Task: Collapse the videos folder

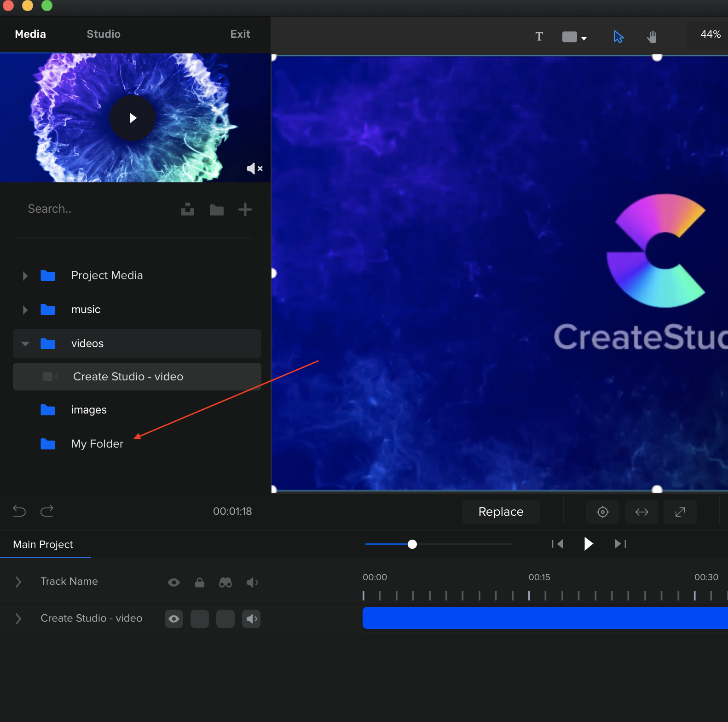Action: pyautogui.click(x=25, y=344)
